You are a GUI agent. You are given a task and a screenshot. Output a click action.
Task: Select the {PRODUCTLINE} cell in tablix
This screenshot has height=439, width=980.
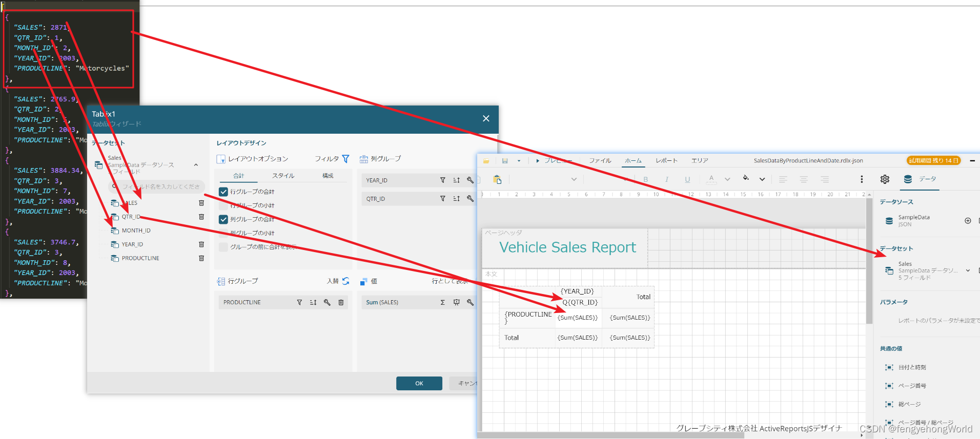click(x=528, y=318)
